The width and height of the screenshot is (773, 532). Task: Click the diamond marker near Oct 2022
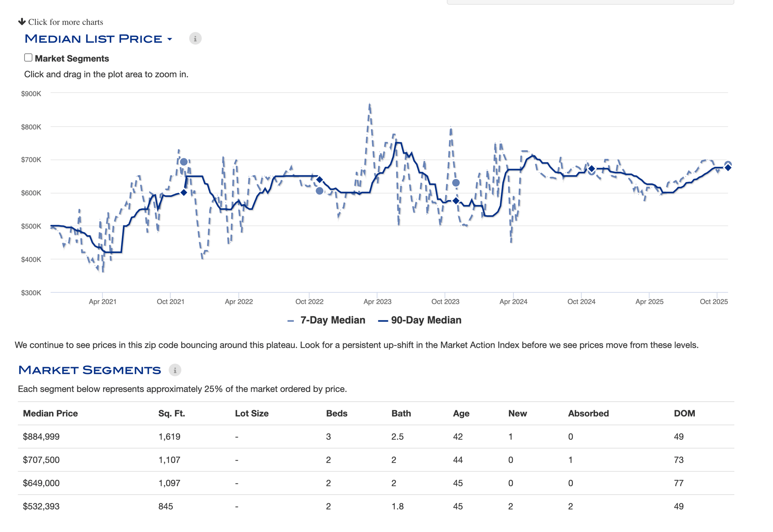click(319, 179)
